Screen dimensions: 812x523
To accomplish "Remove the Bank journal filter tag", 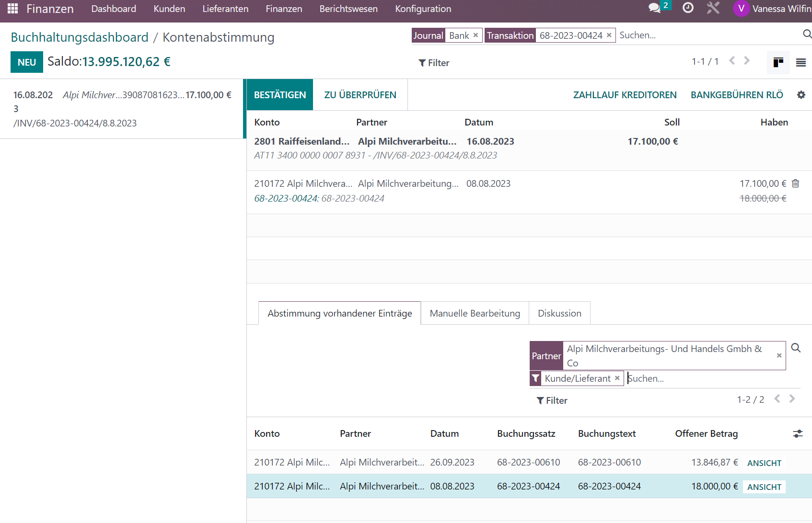I will [x=476, y=35].
